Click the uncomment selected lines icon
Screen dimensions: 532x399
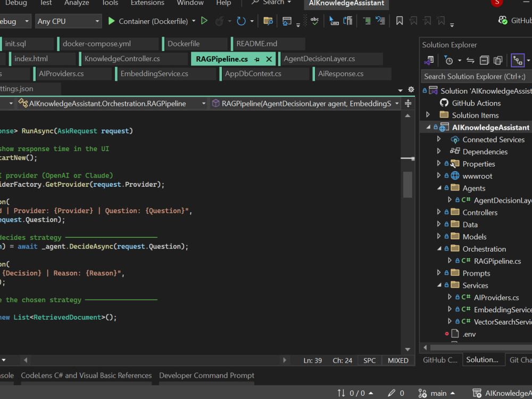click(380, 21)
